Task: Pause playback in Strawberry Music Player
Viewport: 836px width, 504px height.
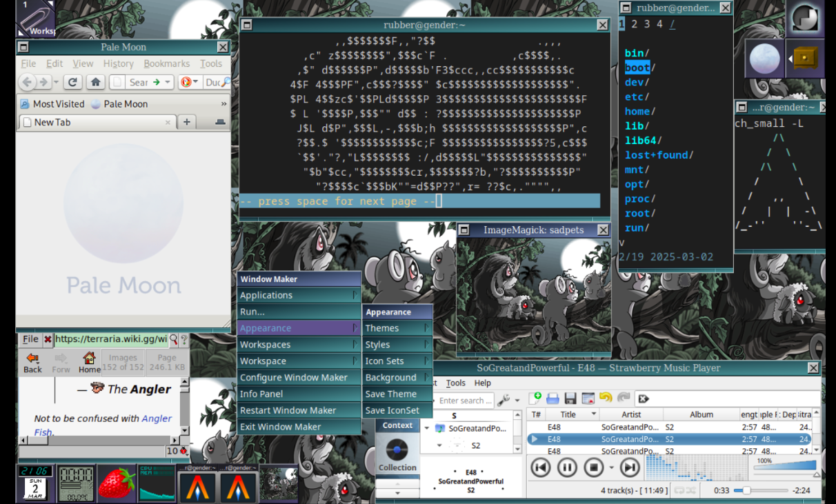Action: 567,468
